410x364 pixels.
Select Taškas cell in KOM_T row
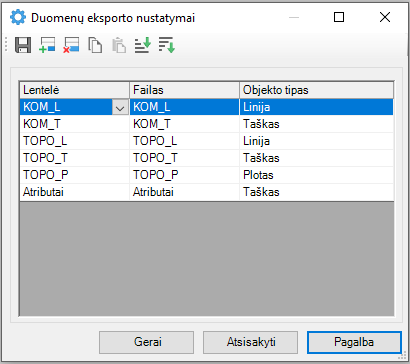point(316,124)
